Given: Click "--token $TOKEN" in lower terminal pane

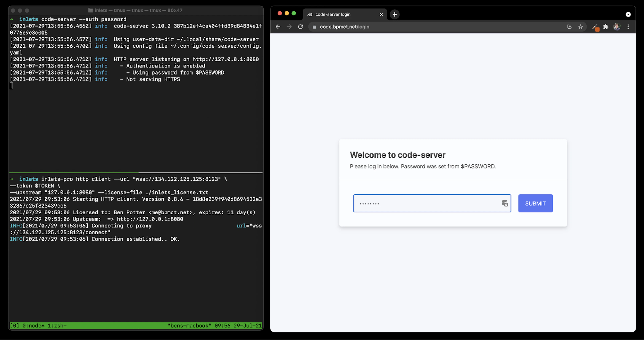Looking at the screenshot, I should [x=32, y=186].
